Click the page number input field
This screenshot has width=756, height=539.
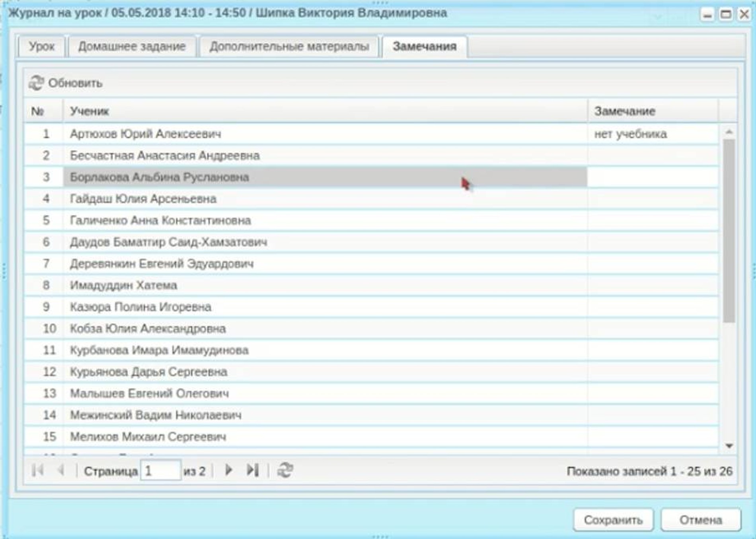[x=160, y=471]
